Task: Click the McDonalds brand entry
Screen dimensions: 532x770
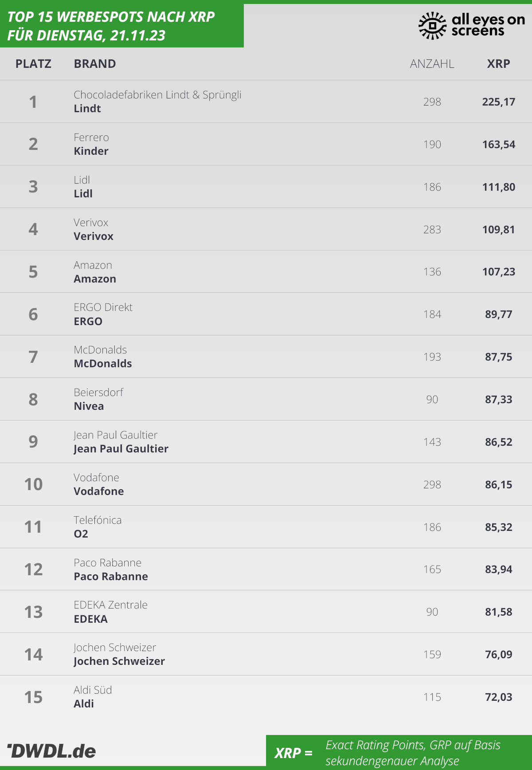Action: (103, 364)
